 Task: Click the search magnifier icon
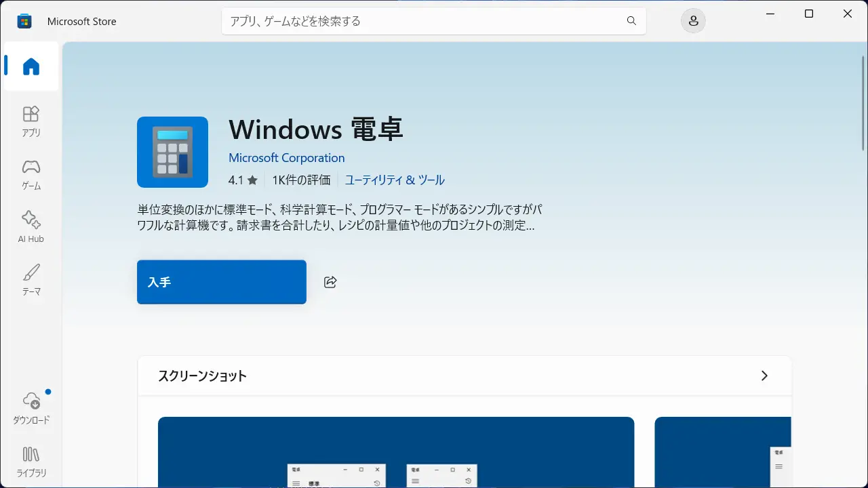[631, 21]
